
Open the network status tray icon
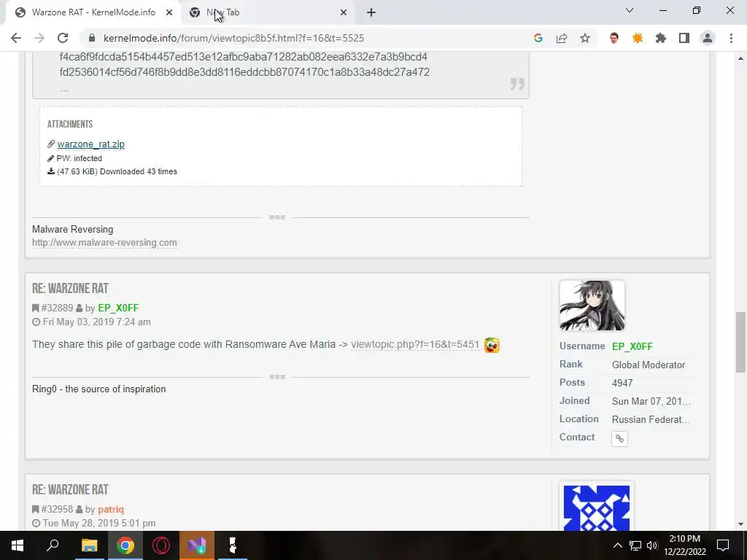tap(635, 545)
